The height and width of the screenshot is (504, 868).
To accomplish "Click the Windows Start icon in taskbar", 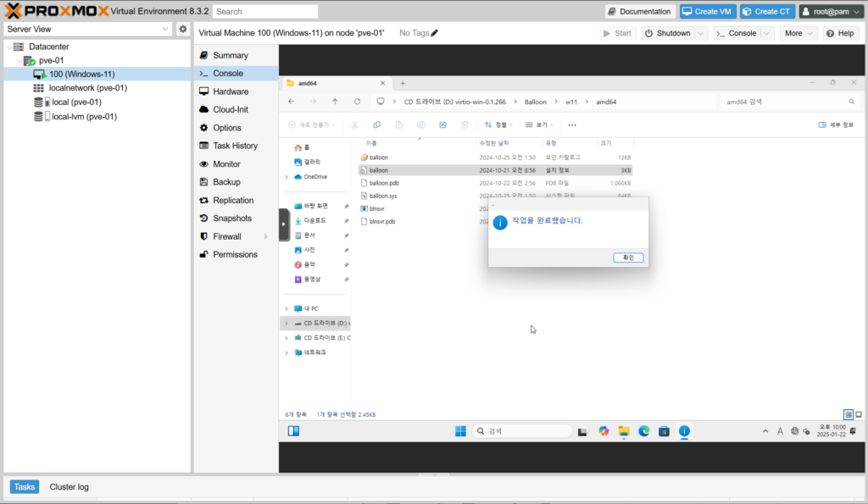I will pyautogui.click(x=460, y=431).
